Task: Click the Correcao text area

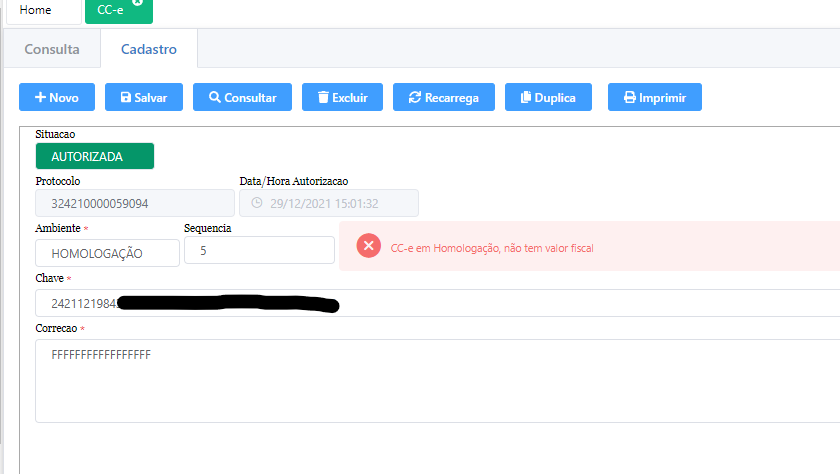Action: point(437,380)
